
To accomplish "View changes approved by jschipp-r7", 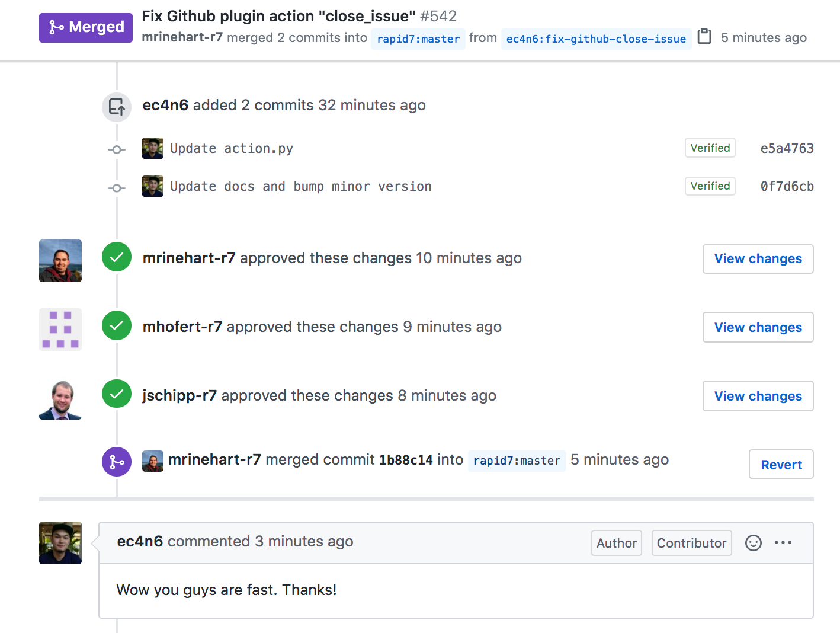I will coord(758,397).
